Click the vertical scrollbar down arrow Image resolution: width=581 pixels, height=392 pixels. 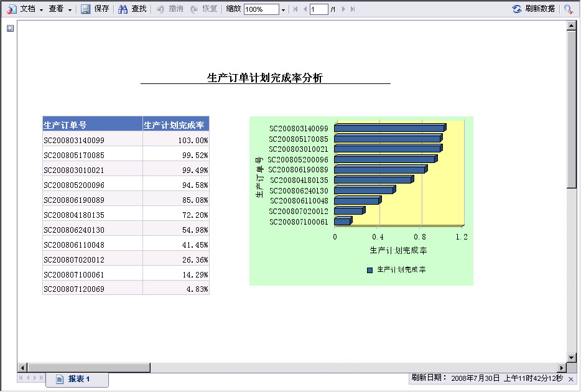click(x=571, y=358)
